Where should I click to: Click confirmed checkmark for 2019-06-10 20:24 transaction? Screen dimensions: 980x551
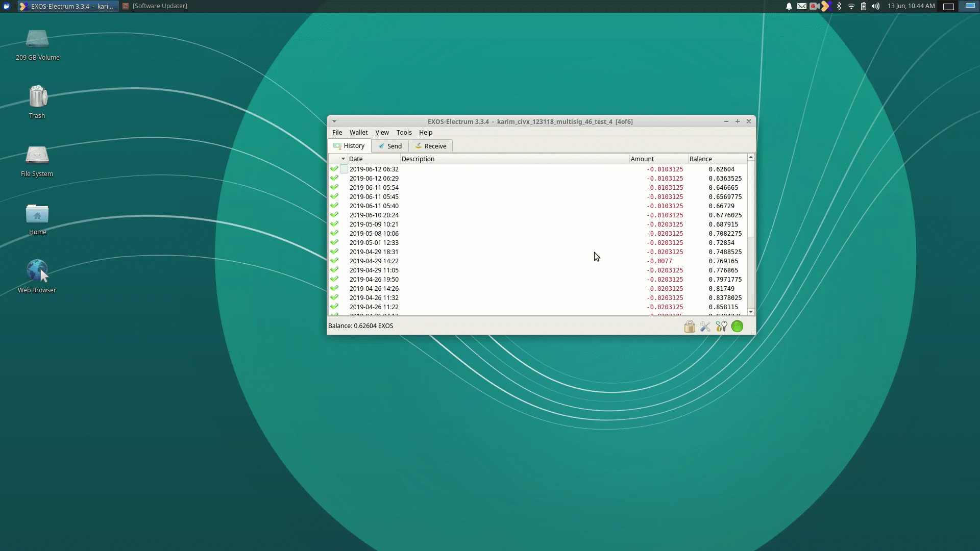click(334, 215)
